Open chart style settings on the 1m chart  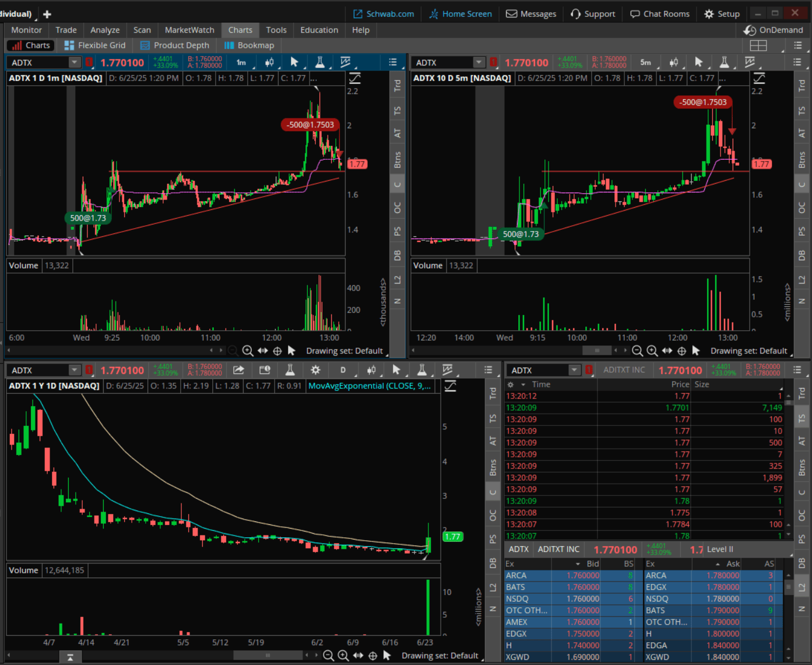click(x=269, y=62)
